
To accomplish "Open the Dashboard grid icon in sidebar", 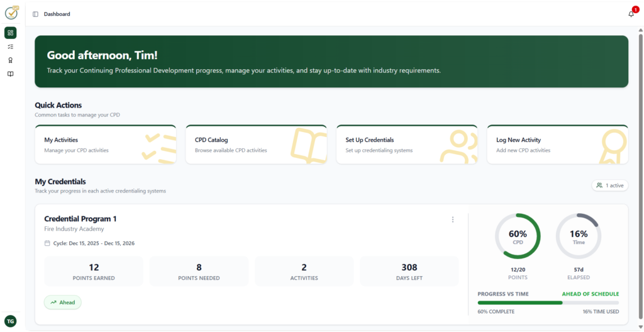I will 10,33.
